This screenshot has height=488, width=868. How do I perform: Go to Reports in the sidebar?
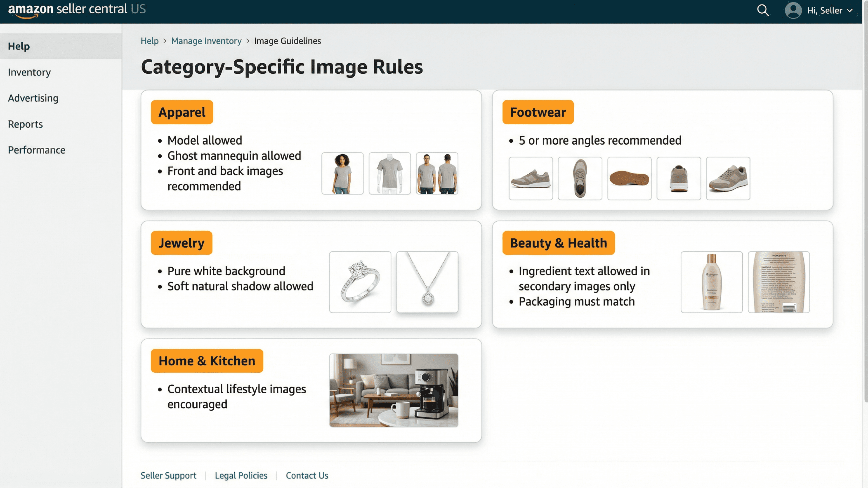click(x=25, y=124)
